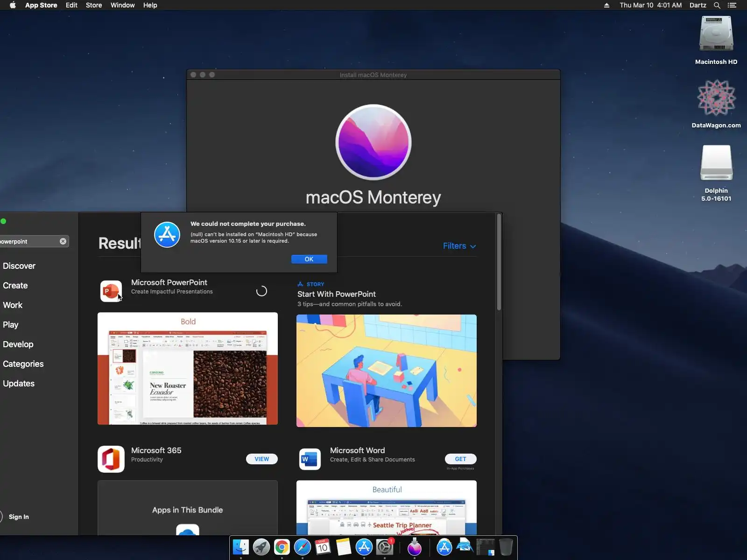Screen dimensions: 747x560
Task: Click the Microsoft PowerPoint title
Action: (169, 282)
